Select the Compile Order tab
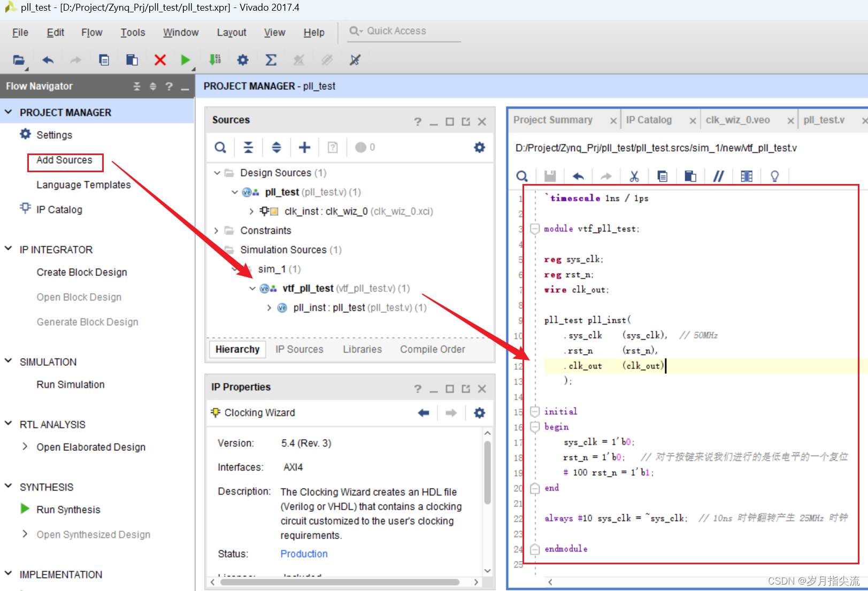 [x=433, y=349]
